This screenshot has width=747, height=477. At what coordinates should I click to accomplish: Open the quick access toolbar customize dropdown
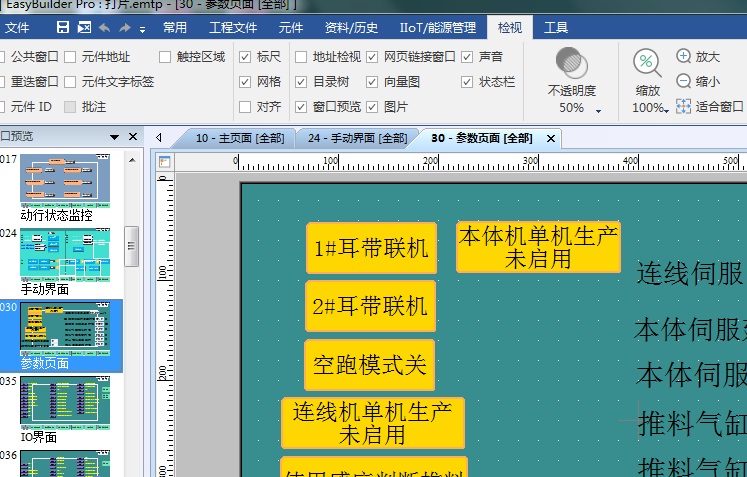point(143,28)
